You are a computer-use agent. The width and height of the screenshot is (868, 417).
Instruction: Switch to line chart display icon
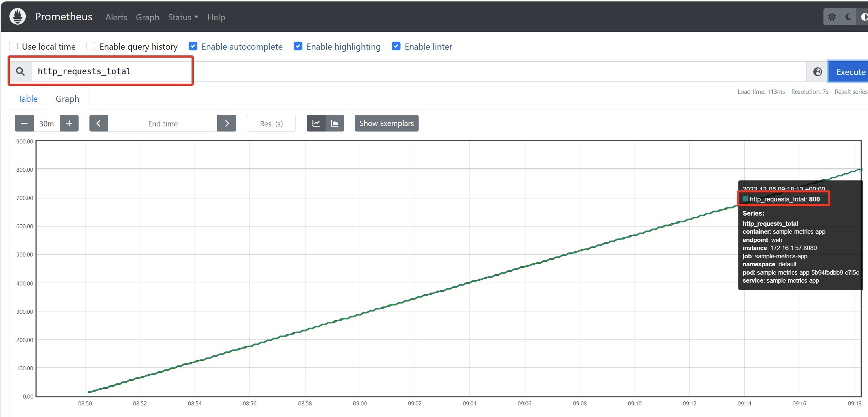point(316,124)
